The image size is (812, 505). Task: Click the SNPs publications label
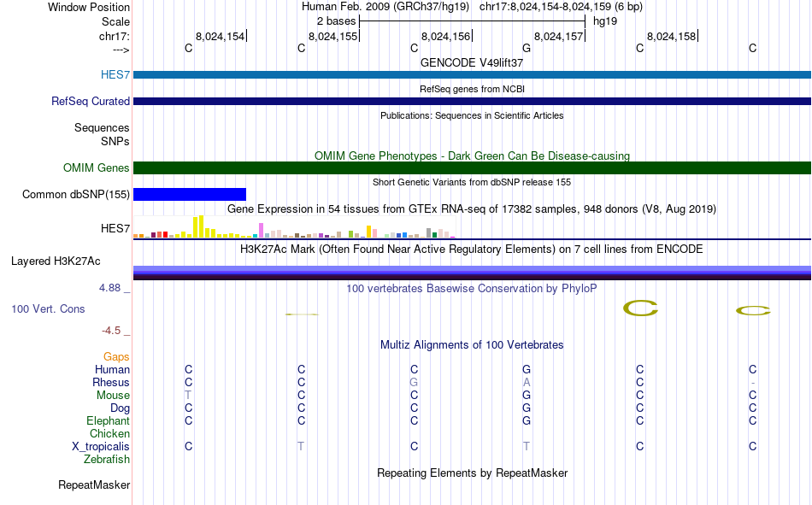[x=115, y=141]
